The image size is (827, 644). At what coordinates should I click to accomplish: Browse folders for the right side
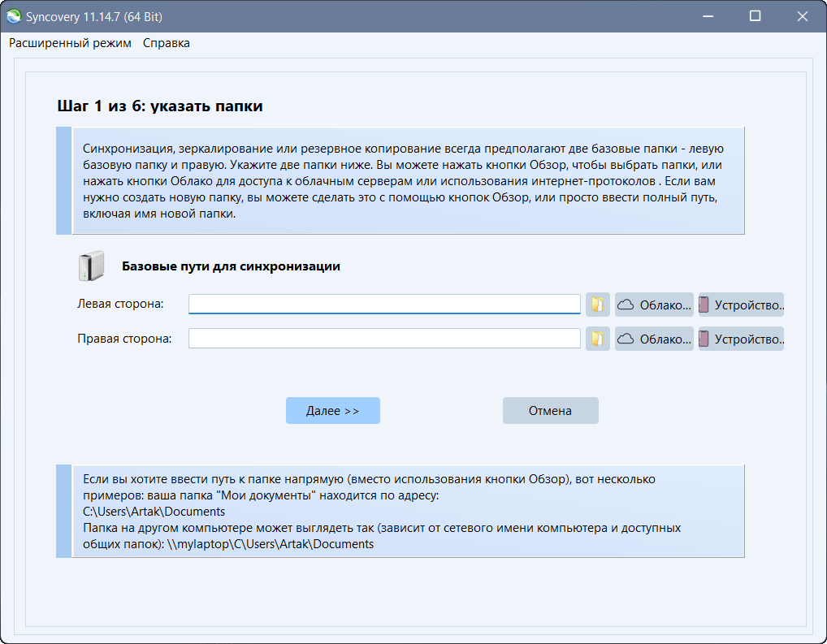tap(598, 339)
